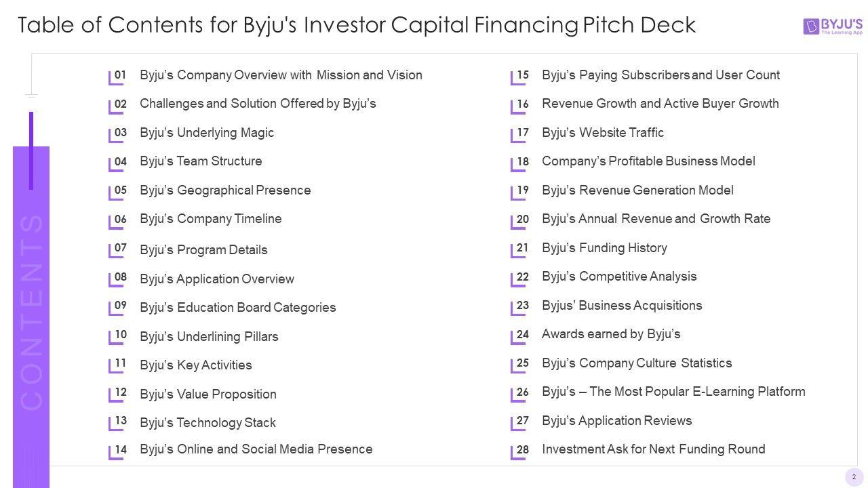Click the slide title heading text

coord(357,25)
